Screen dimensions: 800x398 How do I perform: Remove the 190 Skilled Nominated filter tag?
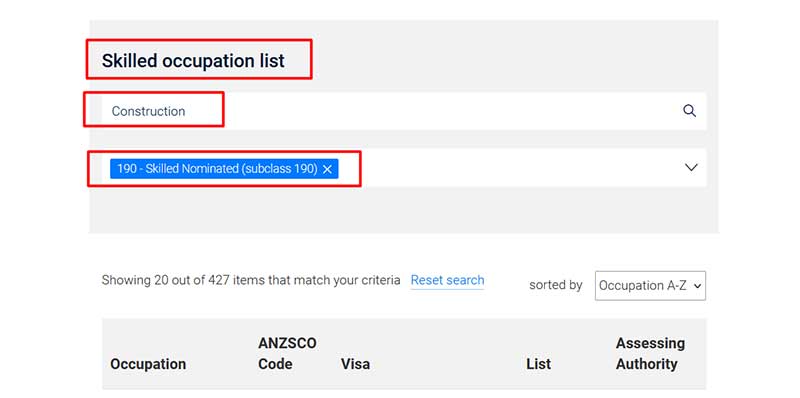tap(328, 169)
